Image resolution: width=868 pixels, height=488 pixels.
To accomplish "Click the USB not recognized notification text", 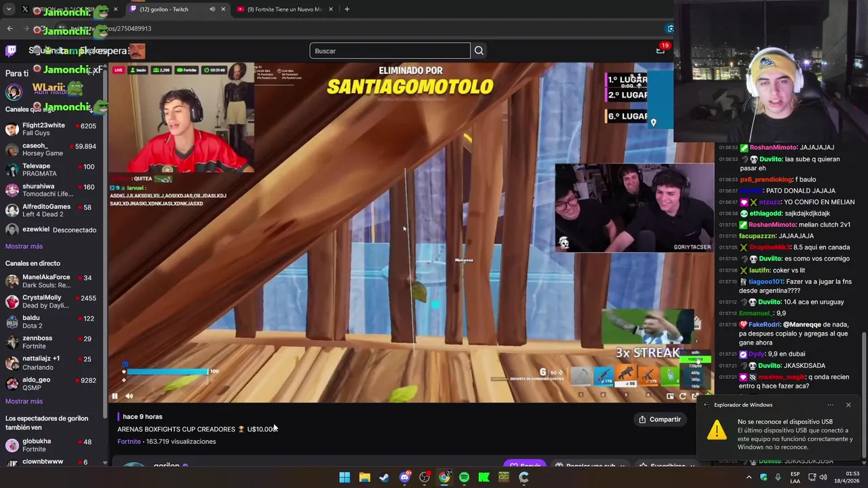I will (x=795, y=434).
